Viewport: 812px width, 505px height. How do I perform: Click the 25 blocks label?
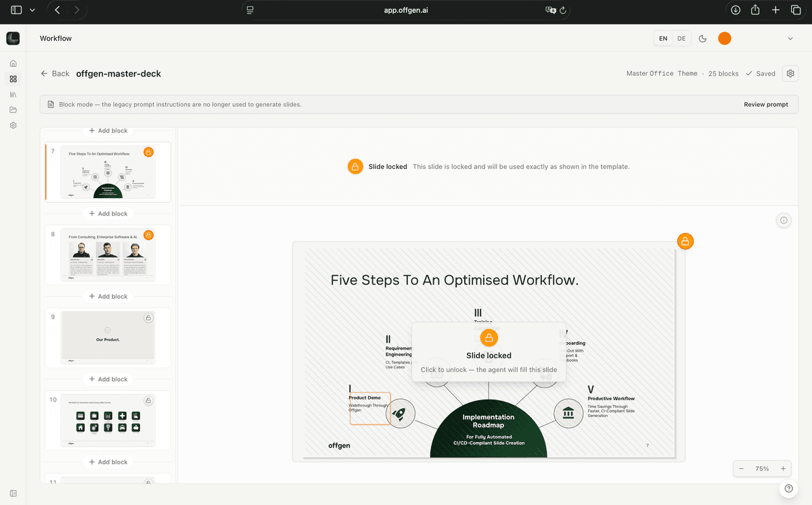[723, 74]
